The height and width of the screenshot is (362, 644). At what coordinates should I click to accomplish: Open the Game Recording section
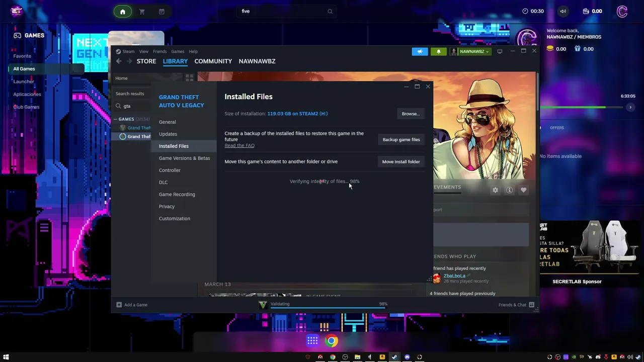tap(177, 194)
